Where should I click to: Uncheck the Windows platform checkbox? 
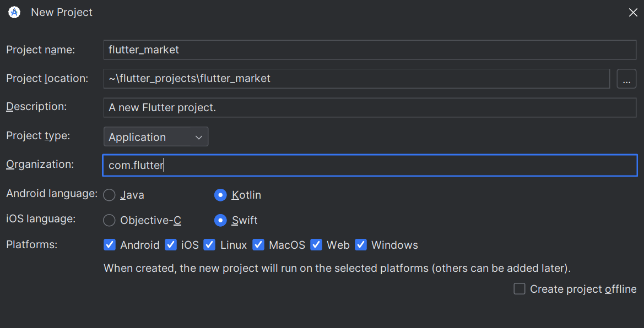coord(361,245)
